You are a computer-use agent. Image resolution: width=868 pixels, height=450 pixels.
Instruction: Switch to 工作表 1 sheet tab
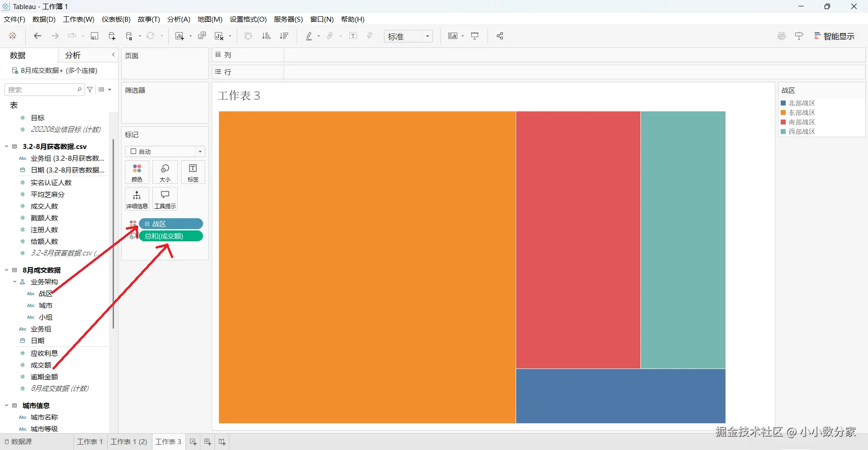[x=90, y=442]
